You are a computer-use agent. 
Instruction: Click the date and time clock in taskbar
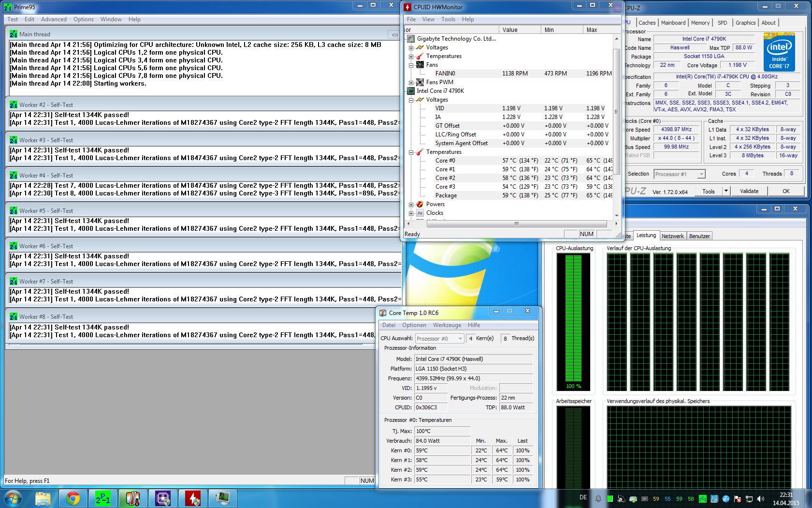pyautogui.click(x=786, y=499)
